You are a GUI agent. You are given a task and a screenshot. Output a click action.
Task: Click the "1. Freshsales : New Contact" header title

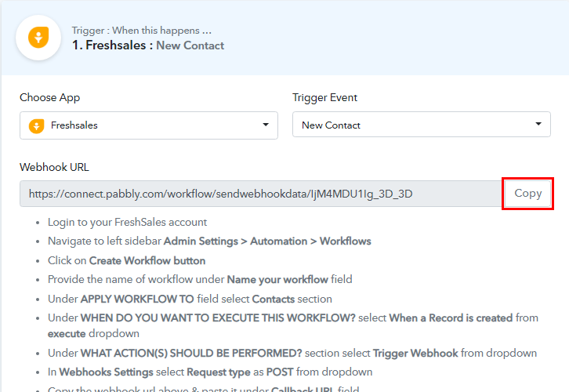[148, 45]
